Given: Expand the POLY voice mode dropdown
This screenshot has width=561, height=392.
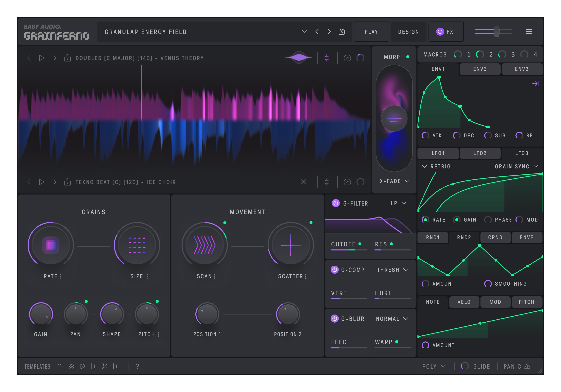Looking at the screenshot, I should 434,366.
